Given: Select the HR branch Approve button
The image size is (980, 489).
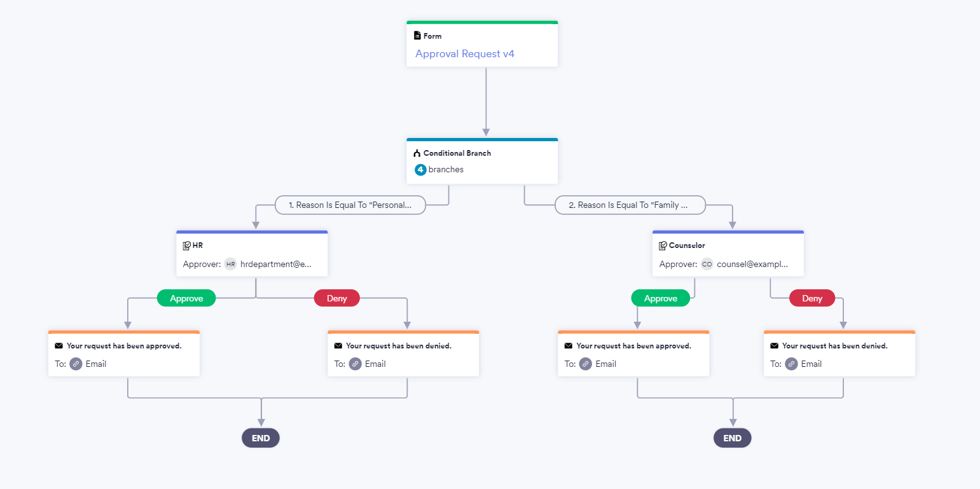Looking at the screenshot, I should (x=186, y=298).
